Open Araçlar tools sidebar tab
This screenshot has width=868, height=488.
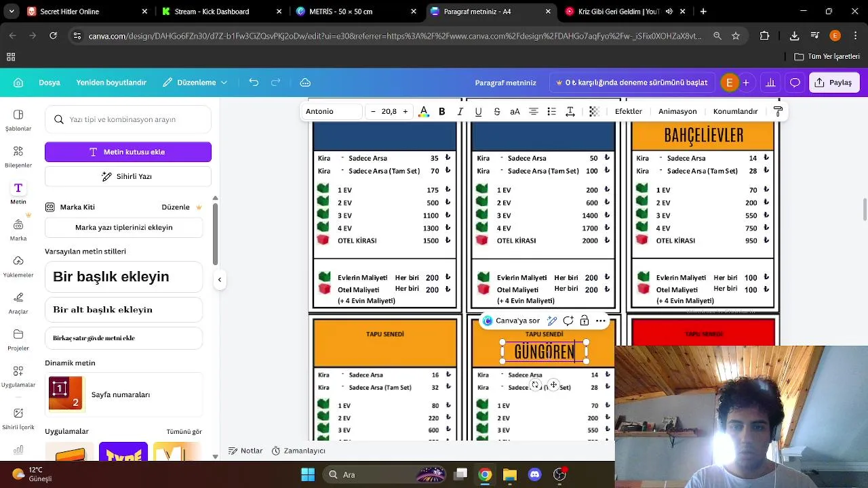point(18,303)
